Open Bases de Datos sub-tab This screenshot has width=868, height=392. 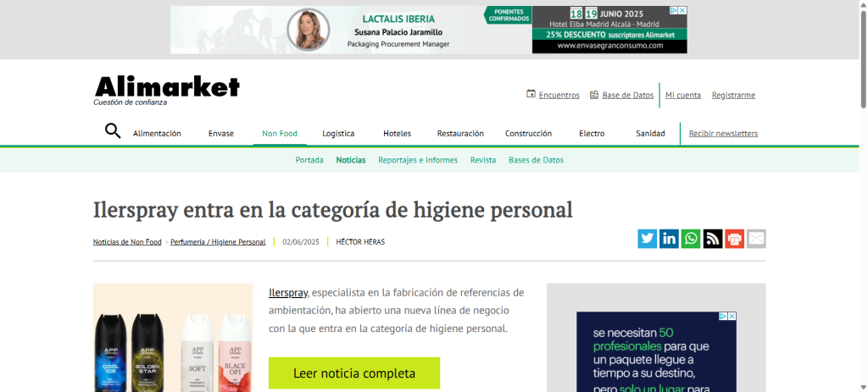pos(536,160)
